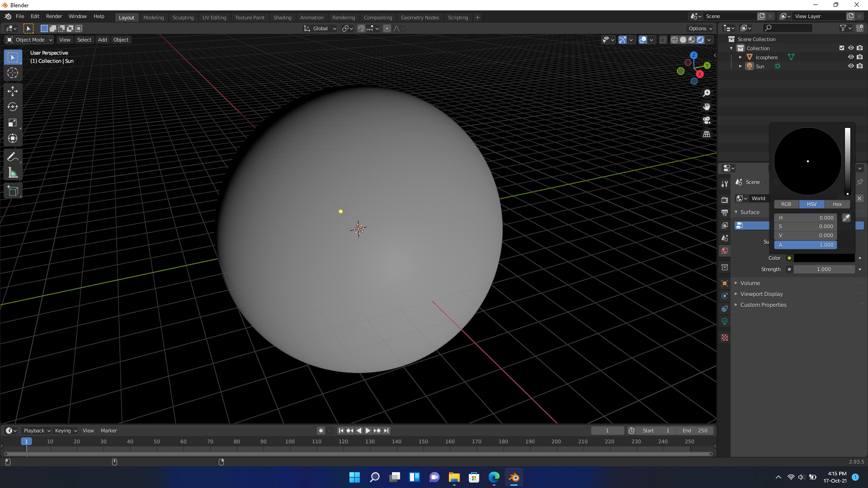Image resolution: width=868 pixels, height=488 pixels.
Task: Expand the Volume panel
Action: click(x=750, y=283)
